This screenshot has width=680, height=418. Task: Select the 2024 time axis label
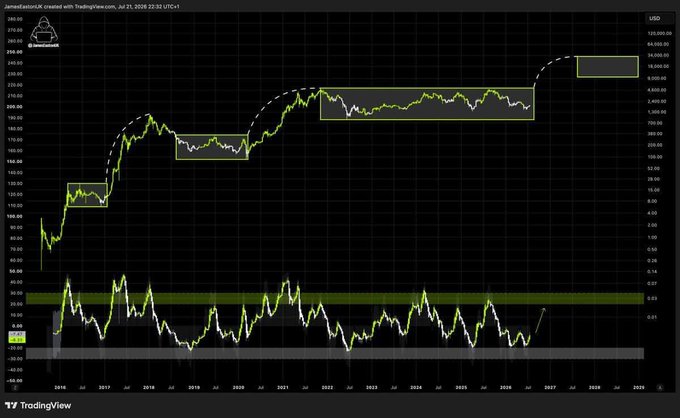416,387
